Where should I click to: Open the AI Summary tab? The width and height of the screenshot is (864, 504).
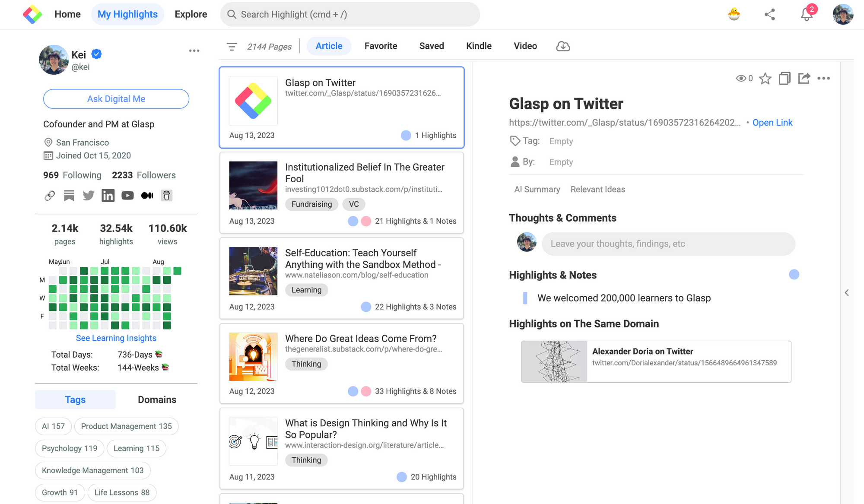[x=537, y=189]
